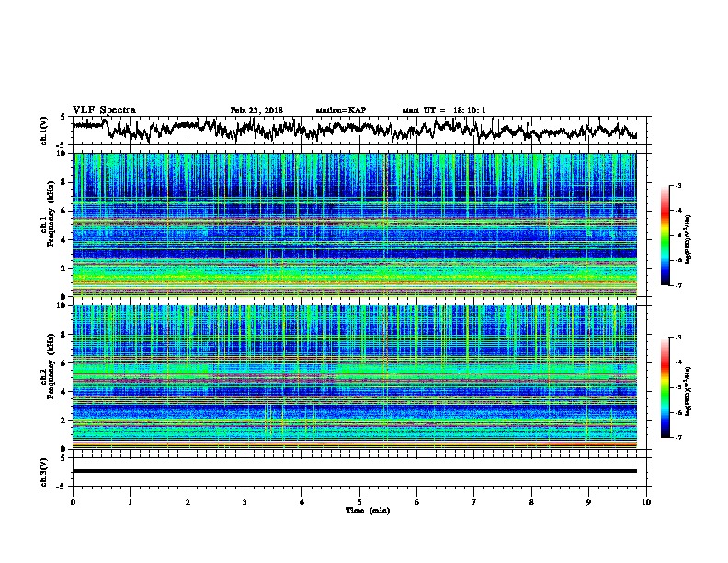Click the time axis tick label "1"
The width and height of the screenshot is (728, 563).
point(130,502)
